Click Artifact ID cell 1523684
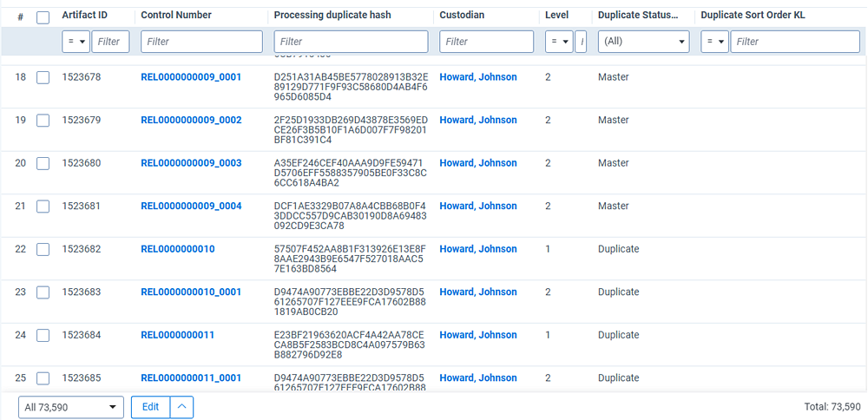The height and width of the screenshot is (420, 868). [82, 335]
